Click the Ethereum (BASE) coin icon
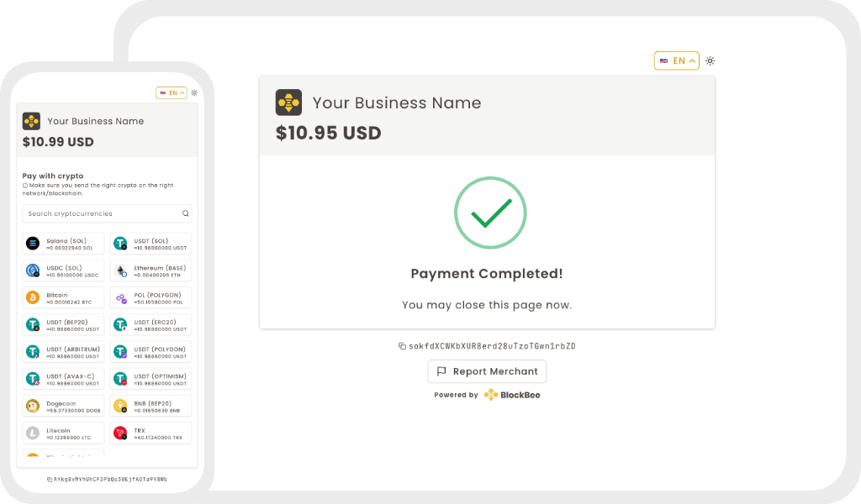Screen dimensions: 861x504 120,270
